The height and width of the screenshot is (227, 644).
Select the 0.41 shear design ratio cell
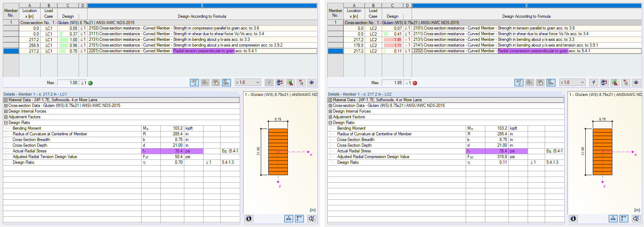click(392, 34)
